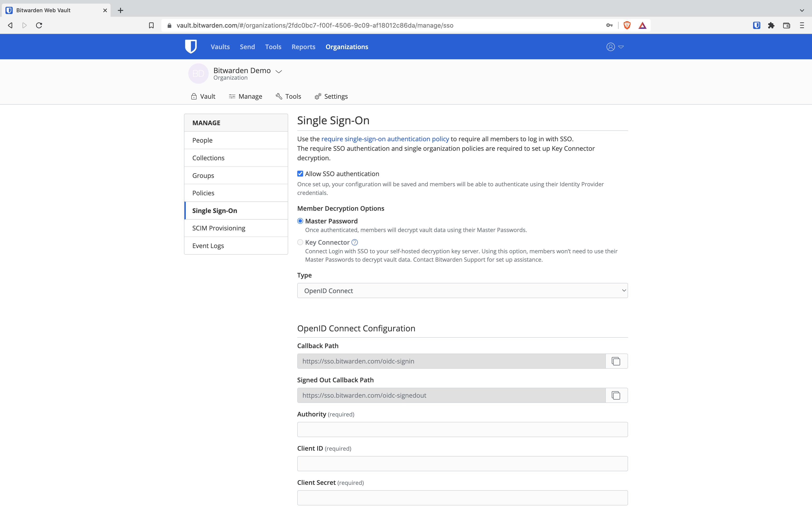Click the Brave Shields icon
812x507 pixels.
point(627,25)
